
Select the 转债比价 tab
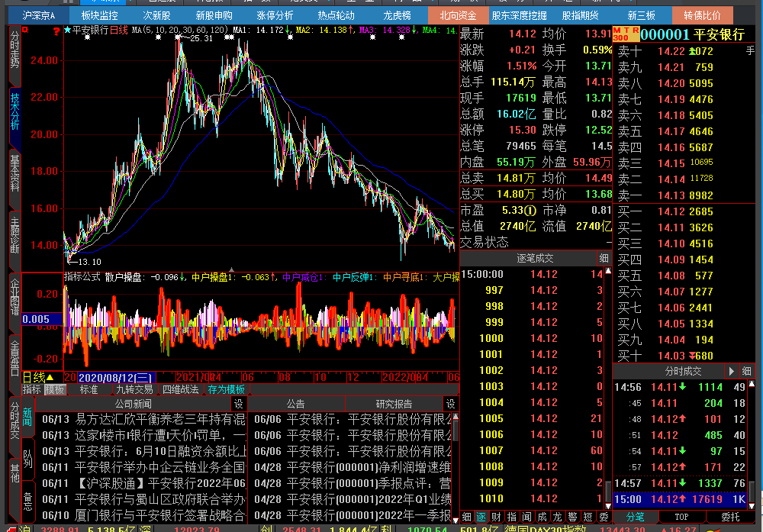tap(702, 15)
